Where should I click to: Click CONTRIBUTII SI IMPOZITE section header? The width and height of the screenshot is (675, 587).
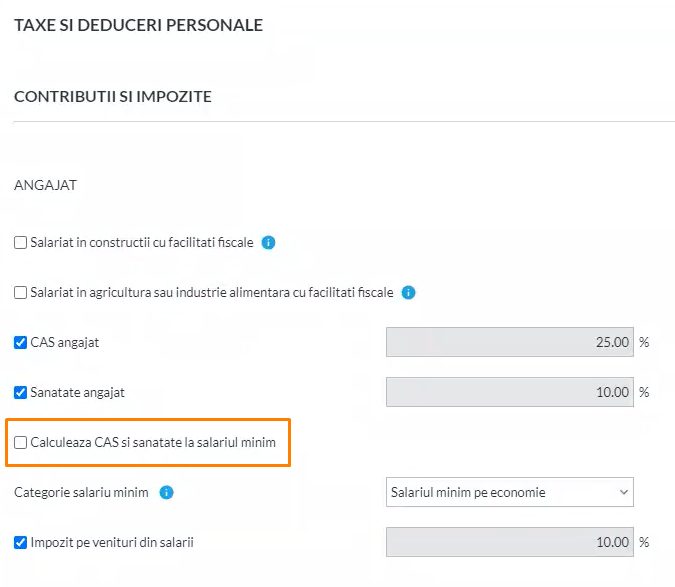[113, 96]
